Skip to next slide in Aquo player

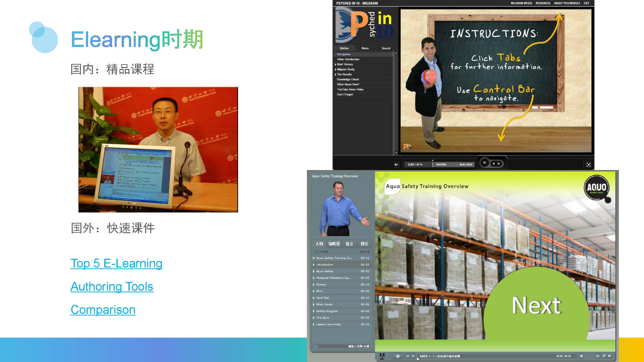point(413,356)
